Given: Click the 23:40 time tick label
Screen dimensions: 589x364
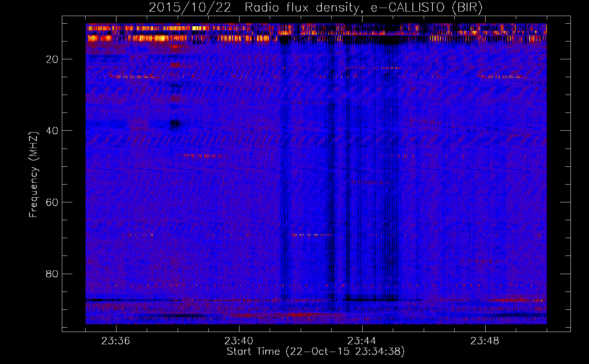Looking at the screenshot, I should coord(239,341).
